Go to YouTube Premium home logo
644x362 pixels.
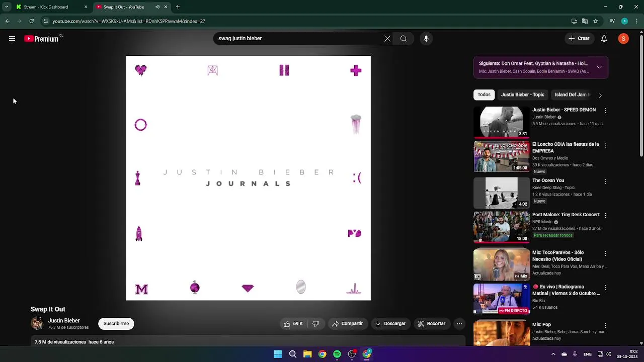pyautogui.click(x=42, y=39)
